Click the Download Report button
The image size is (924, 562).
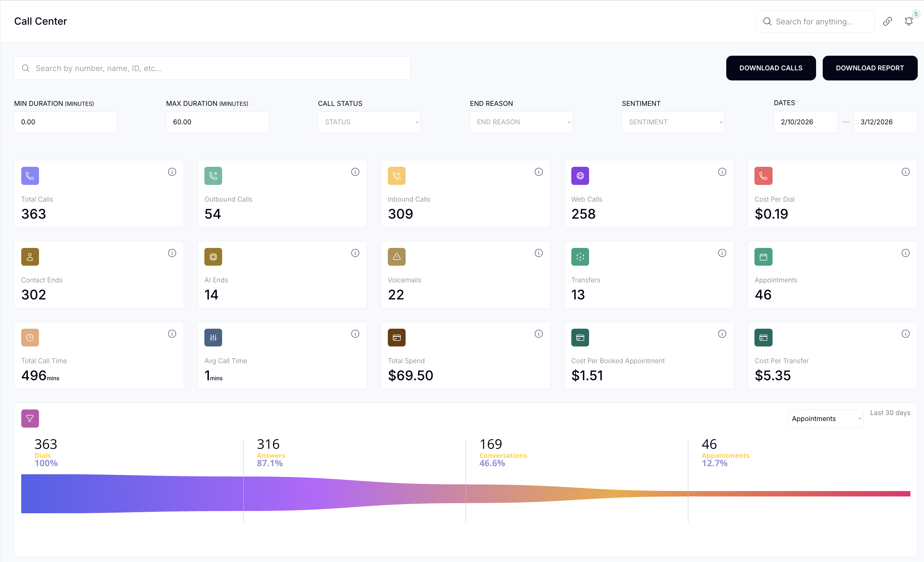tap(870, 68)
